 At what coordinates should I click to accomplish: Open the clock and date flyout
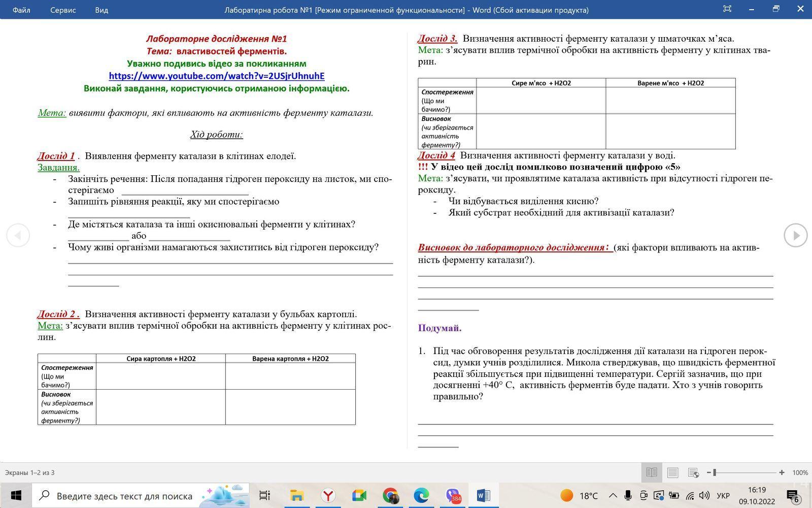pos(757,495)
